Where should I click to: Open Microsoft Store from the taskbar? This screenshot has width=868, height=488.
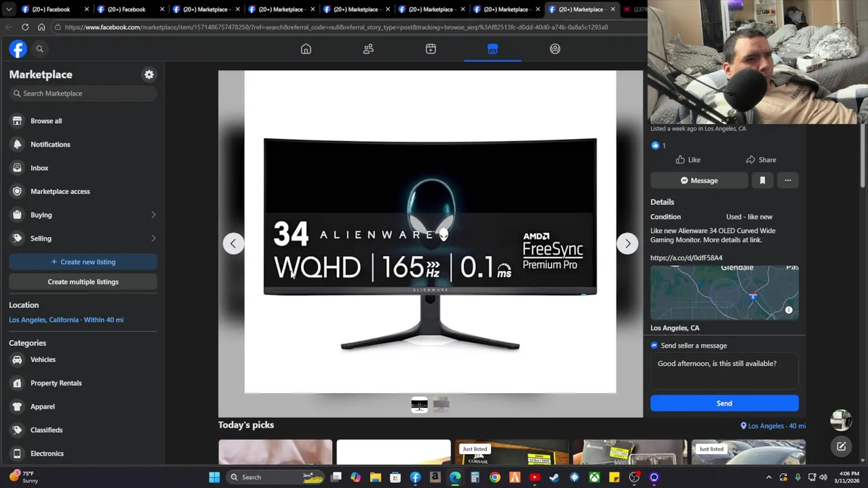click(x=395, y=477)
